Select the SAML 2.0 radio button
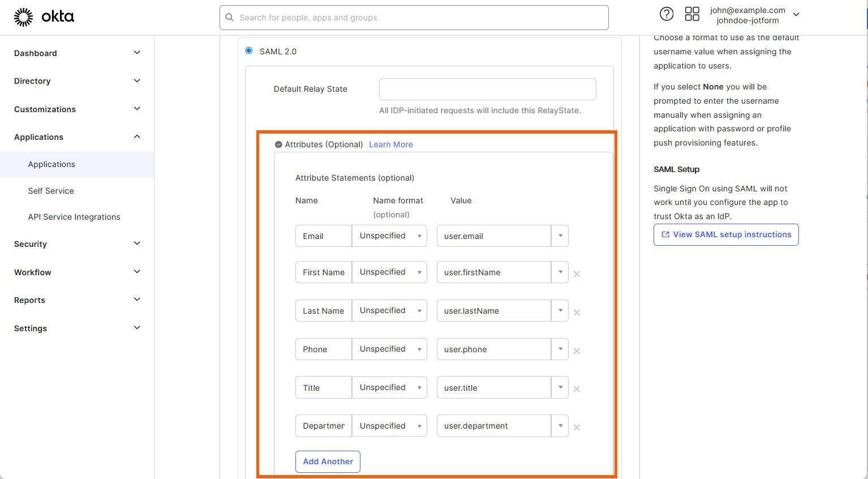This screenshot has height=479, width=868. tap(249, 51)
